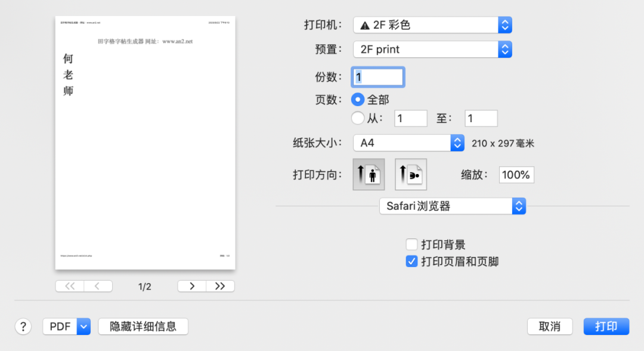
Task: Select the portrait orientation icon
Action: 369,174
